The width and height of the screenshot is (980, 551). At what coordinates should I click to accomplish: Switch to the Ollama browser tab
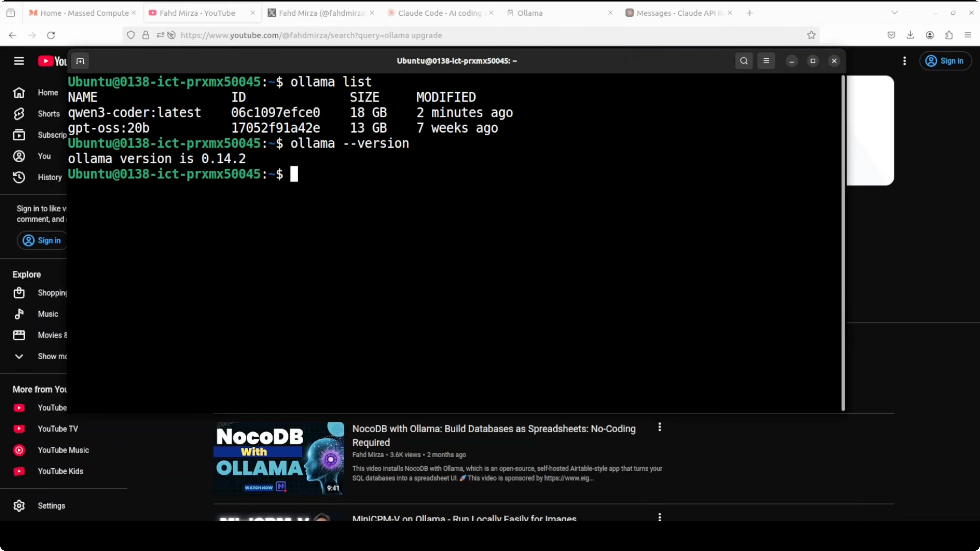pos(530,13)
